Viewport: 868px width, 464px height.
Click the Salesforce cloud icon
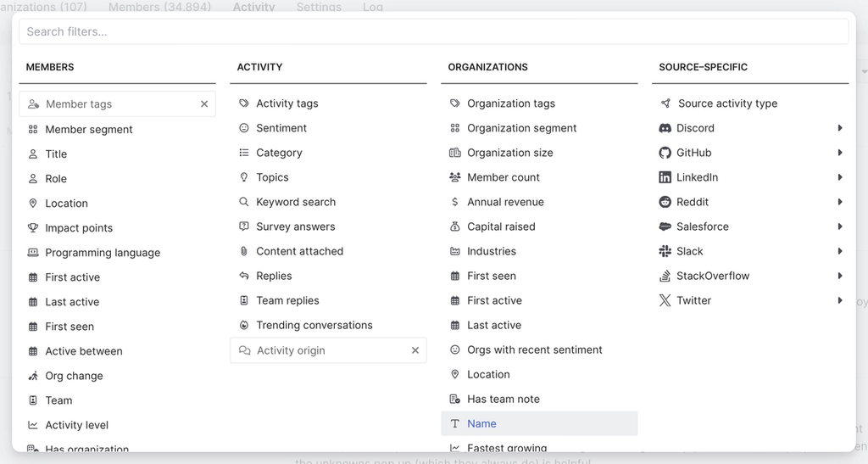pyautogui.click(x=665, y=226)
